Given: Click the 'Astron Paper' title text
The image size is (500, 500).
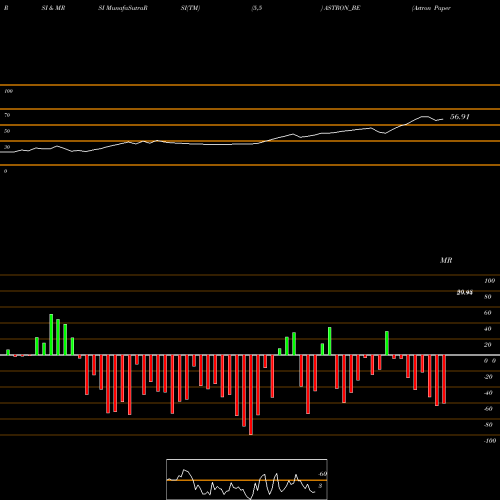Looking at the screenshot, I should tap(431, 8).
